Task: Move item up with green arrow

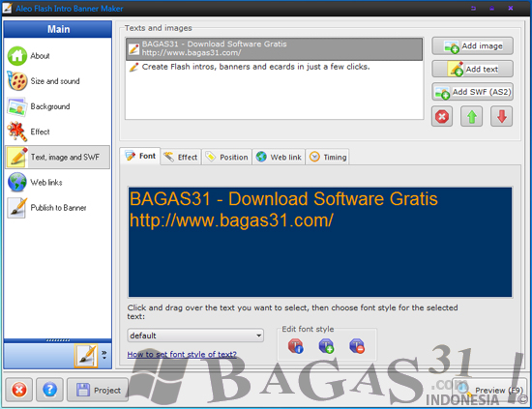Action: 472,117
